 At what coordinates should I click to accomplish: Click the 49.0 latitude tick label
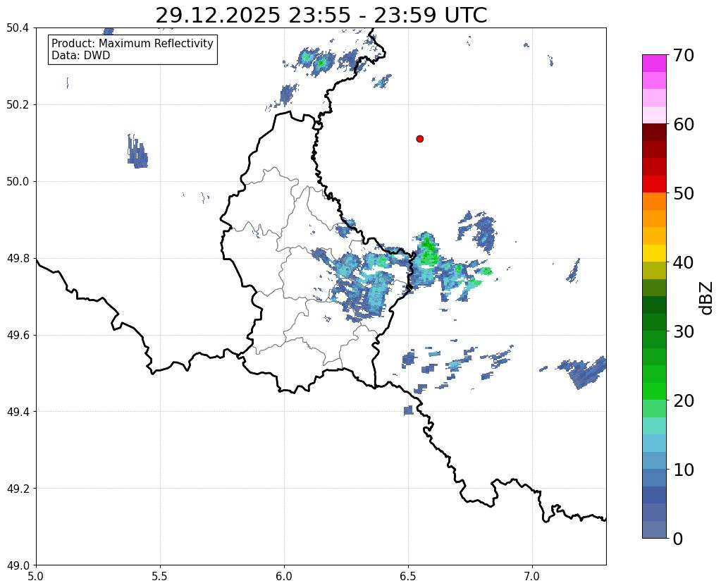coord(18,565)
